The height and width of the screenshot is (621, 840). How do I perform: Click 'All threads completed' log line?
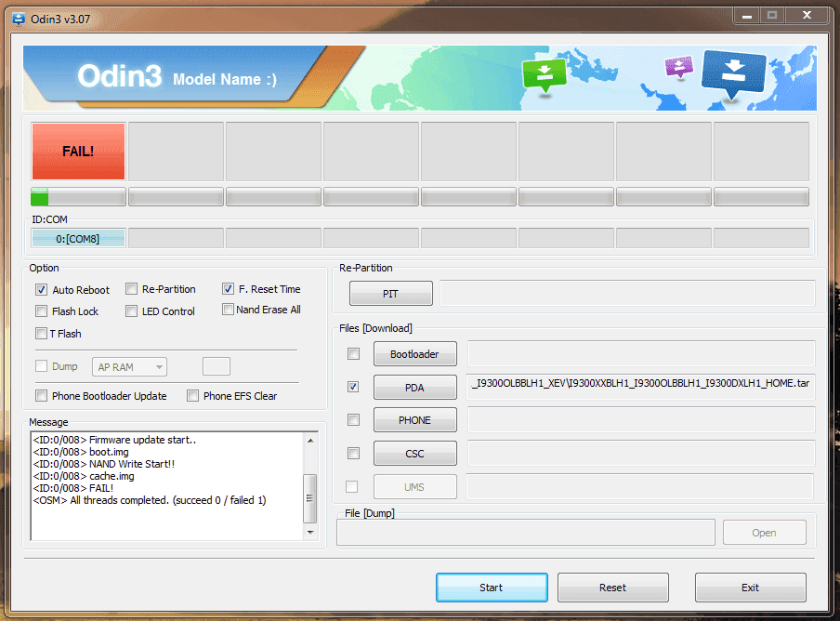point(150,500)
